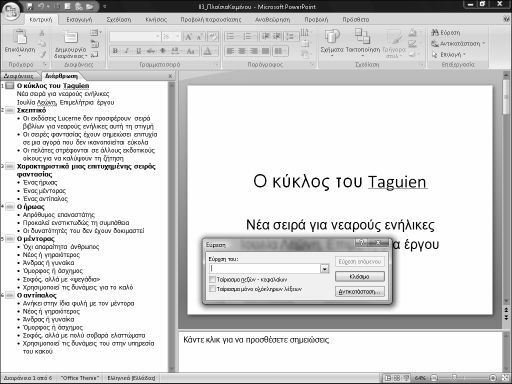Switch to the Προβολή παρουσίασης ribbon tab

(x=211, y=20)
